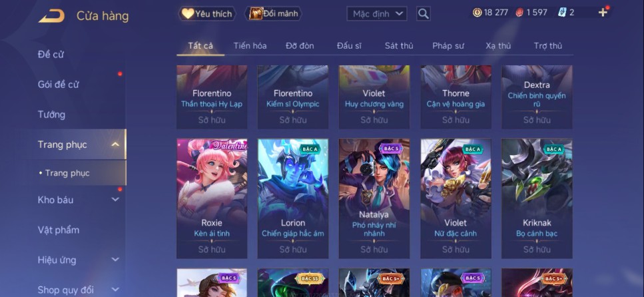
Task: Click the chest icon in Đổi mảnh
Action: point(256,13)
